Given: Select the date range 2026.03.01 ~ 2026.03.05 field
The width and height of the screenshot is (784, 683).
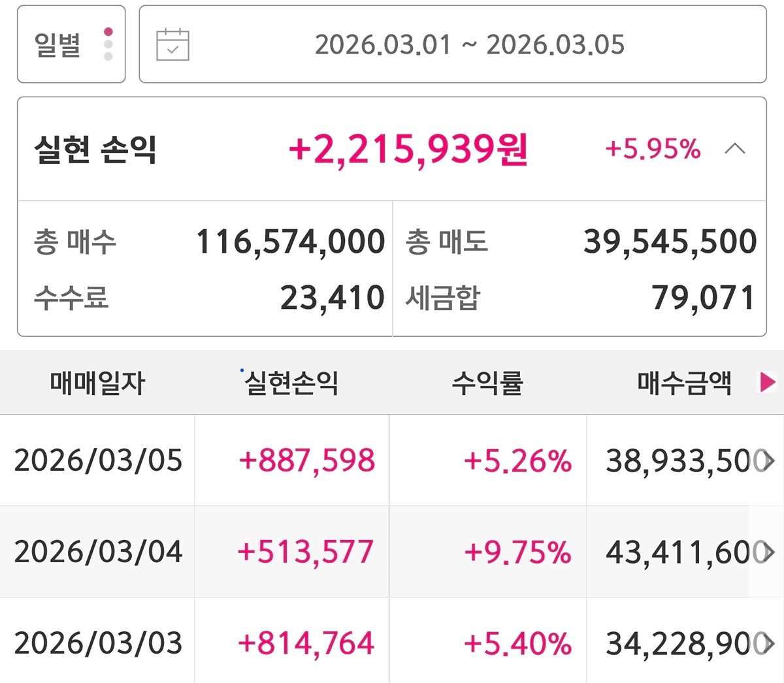Looking at the screenshot, I should [469, 44].
